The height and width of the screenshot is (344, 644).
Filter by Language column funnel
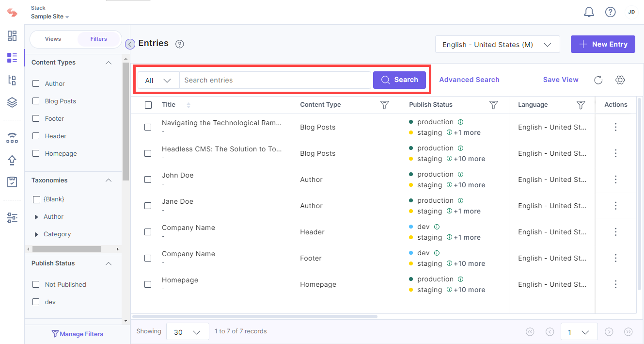tap(581, 105)
